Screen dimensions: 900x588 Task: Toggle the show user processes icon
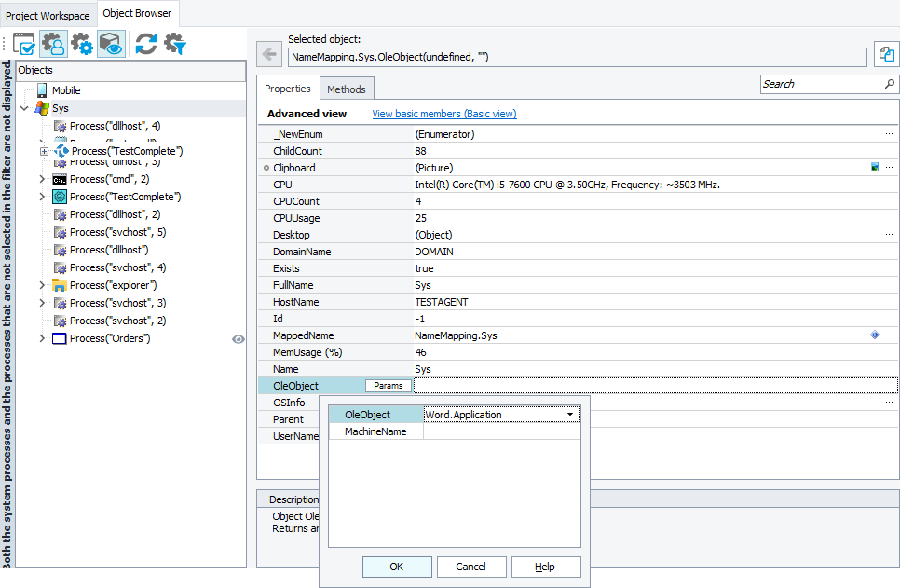click(x=53, y=44)
